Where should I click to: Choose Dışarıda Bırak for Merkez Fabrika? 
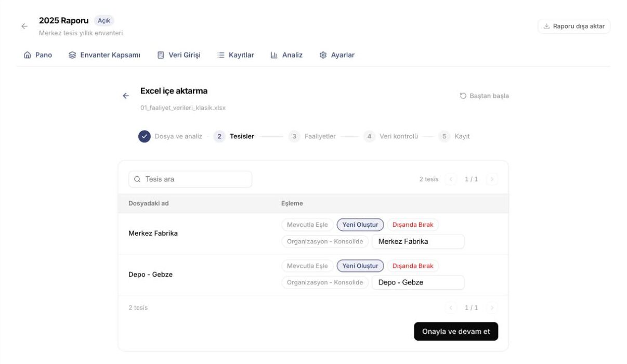413,225
